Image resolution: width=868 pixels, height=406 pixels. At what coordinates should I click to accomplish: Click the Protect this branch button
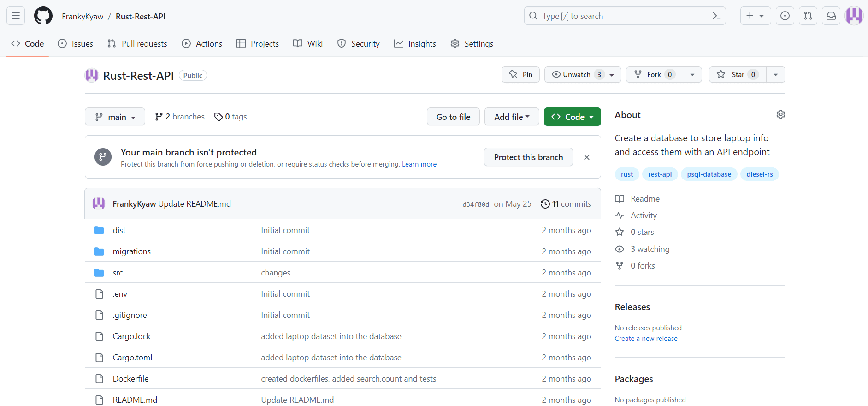528,157
